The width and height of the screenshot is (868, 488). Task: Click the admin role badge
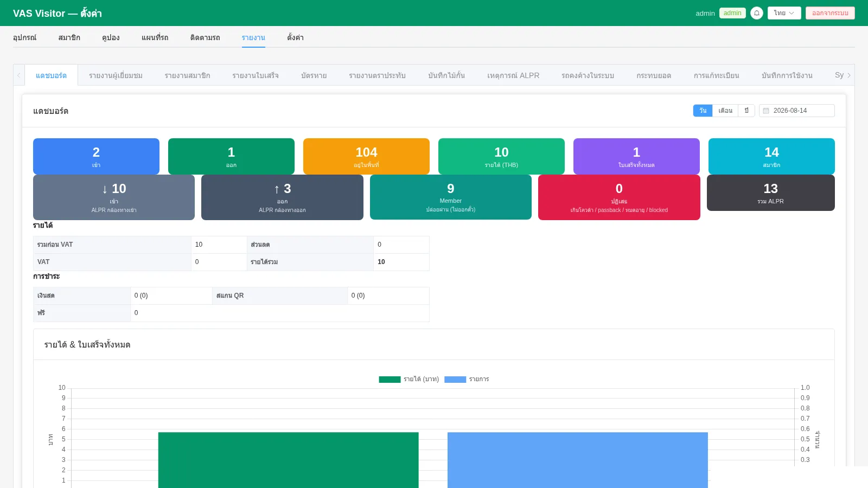[x=732, y=13]
